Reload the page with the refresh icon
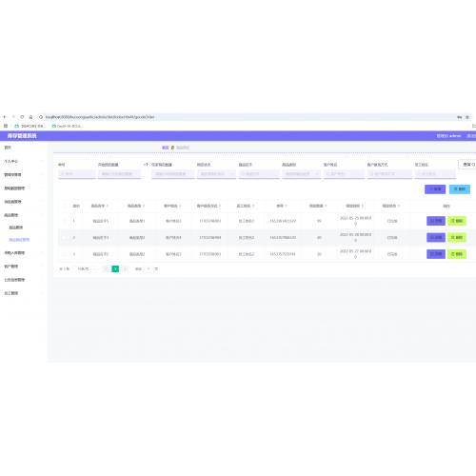 (x=22, y=117)
